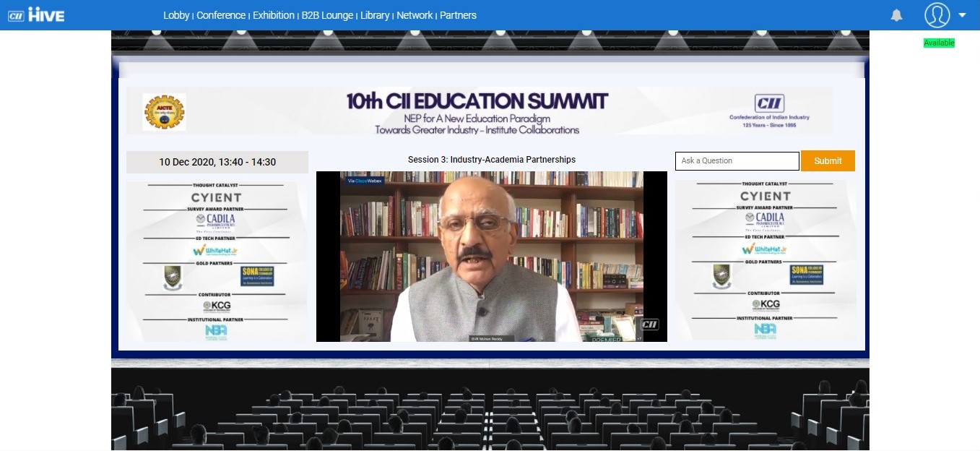Viewport: 980px width, 451px height.
Task: Open the Conference menu item
Action: [221, 15]
